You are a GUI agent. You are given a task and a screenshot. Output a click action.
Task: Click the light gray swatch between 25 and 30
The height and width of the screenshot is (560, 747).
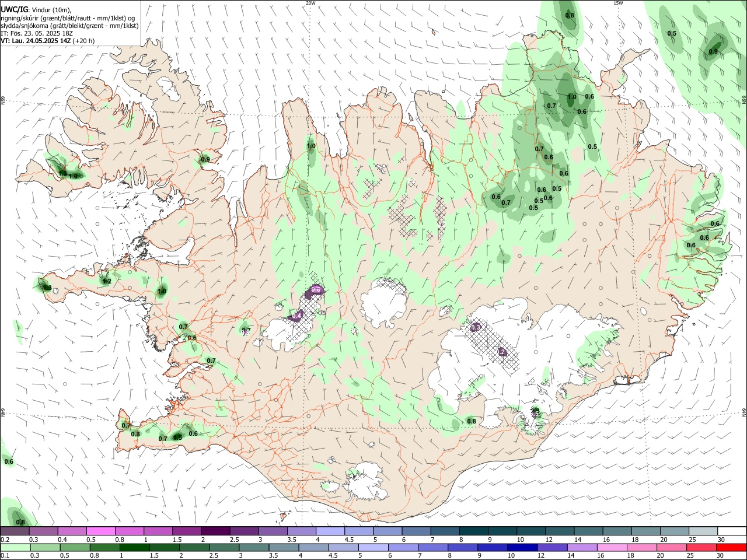pyautogui.click(x=703, y=531)
